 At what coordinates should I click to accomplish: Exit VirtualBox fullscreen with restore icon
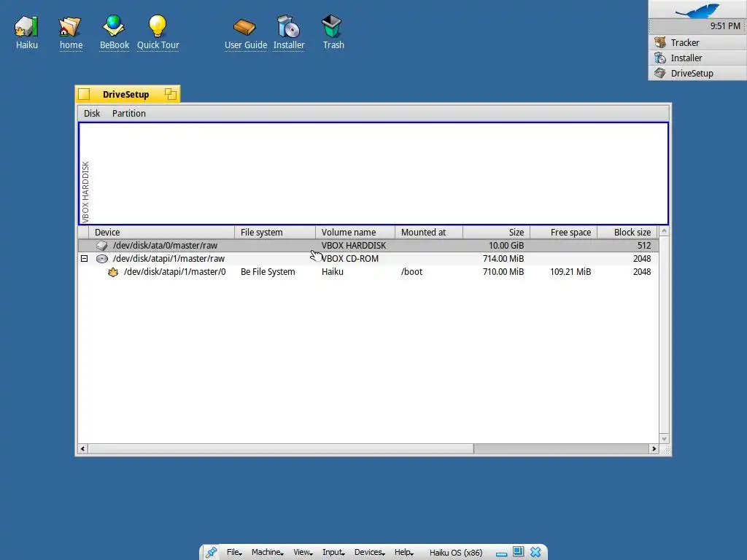pyautogui.click(x=519, y=552)
